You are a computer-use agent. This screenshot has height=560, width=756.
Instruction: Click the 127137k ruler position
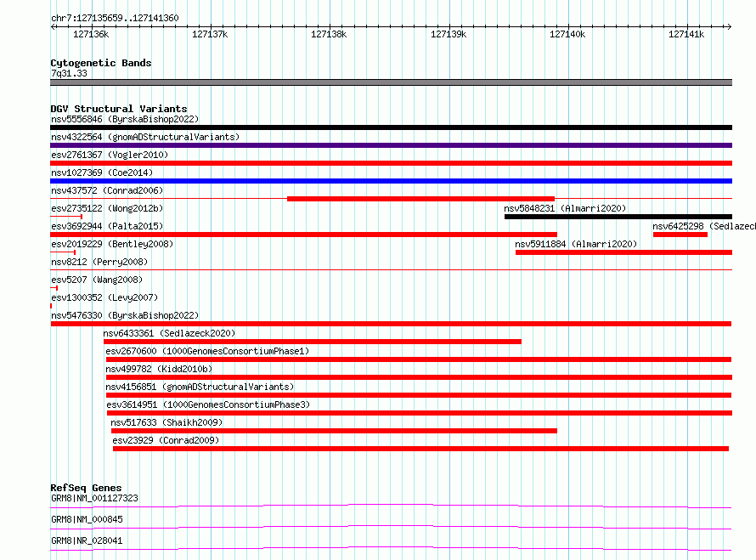[x=210, y=34]
